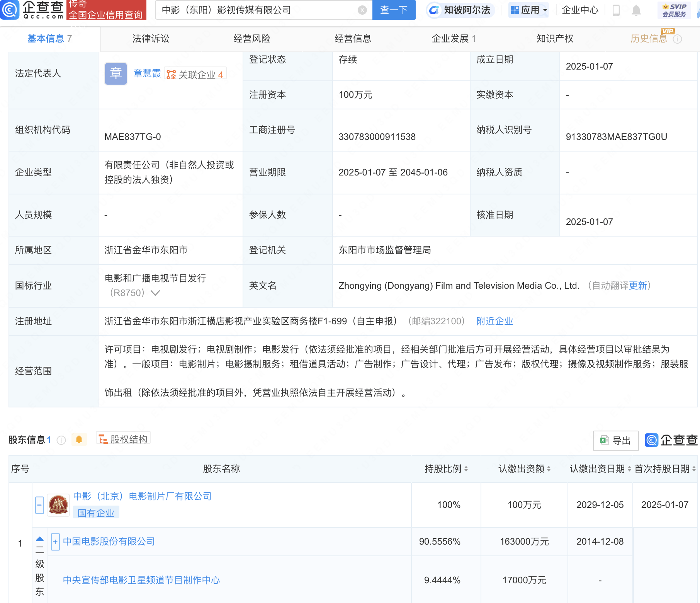Select 17000万元 contribution amount
700x603 pixels.
click(524, 580)
